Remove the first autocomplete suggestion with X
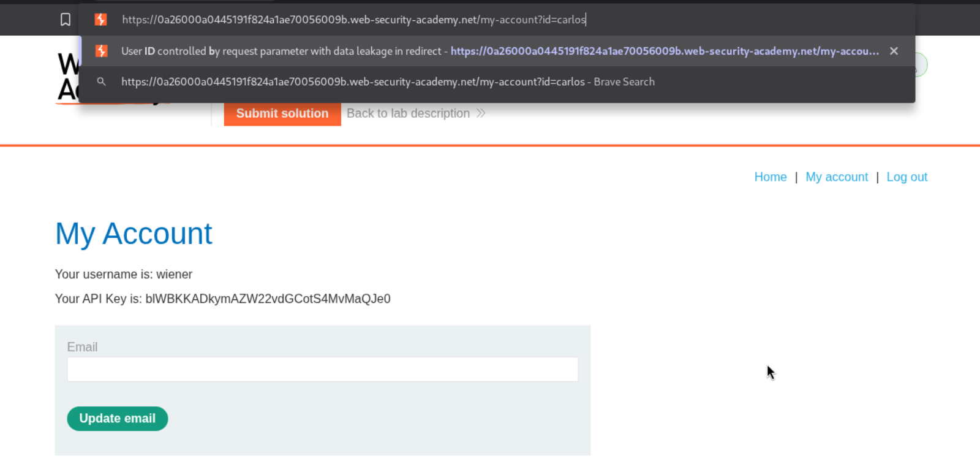The image size is (980, 469). click(x=894, y=51)
